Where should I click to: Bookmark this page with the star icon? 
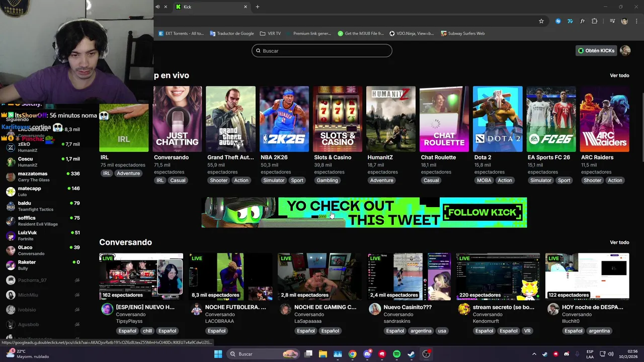[541, 21]
